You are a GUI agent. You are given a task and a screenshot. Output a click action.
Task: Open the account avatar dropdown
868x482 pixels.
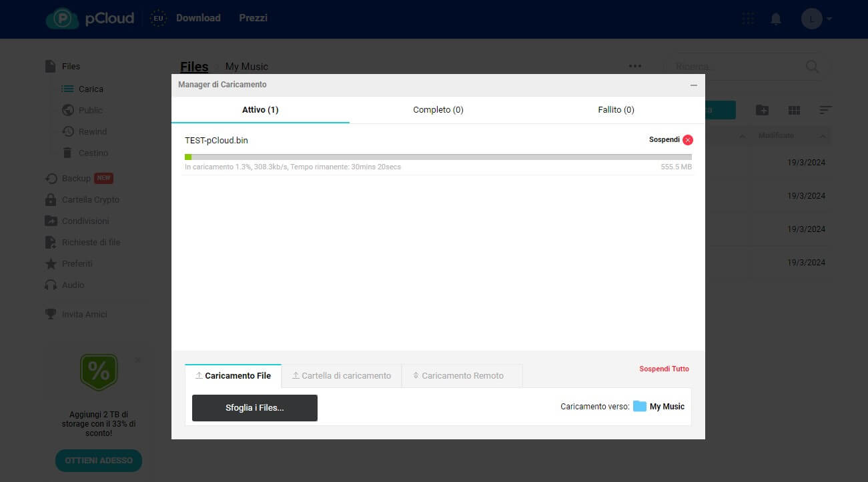coord(817,19)
